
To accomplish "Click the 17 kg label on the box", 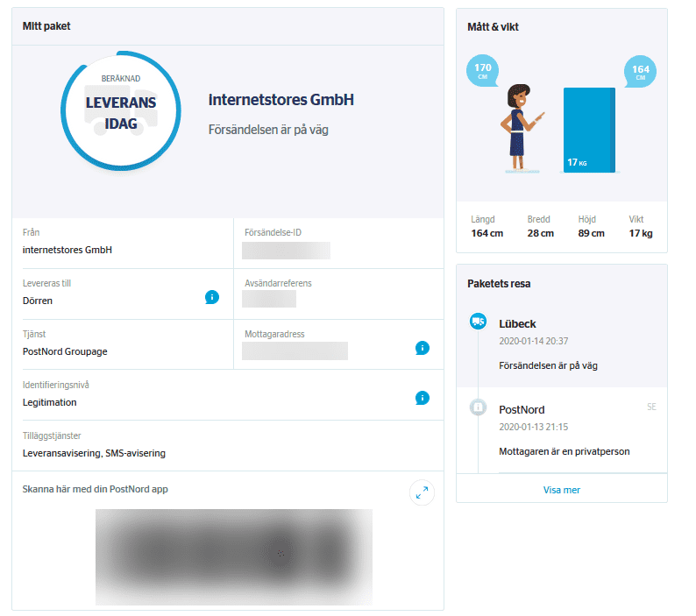I will [x=577, y=162].
